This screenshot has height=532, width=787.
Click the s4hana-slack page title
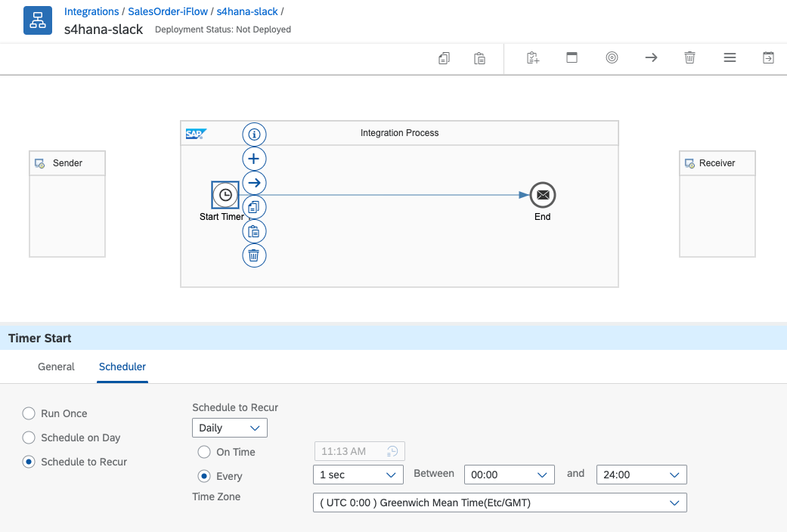pyautogui.click(x=104, y=29)
